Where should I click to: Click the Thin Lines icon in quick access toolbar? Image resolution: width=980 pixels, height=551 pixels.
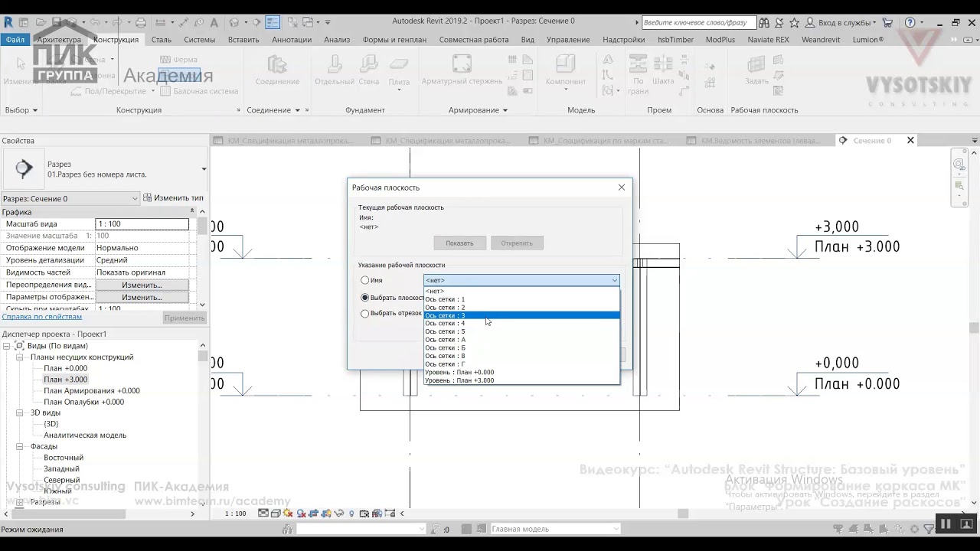(273, 22)
